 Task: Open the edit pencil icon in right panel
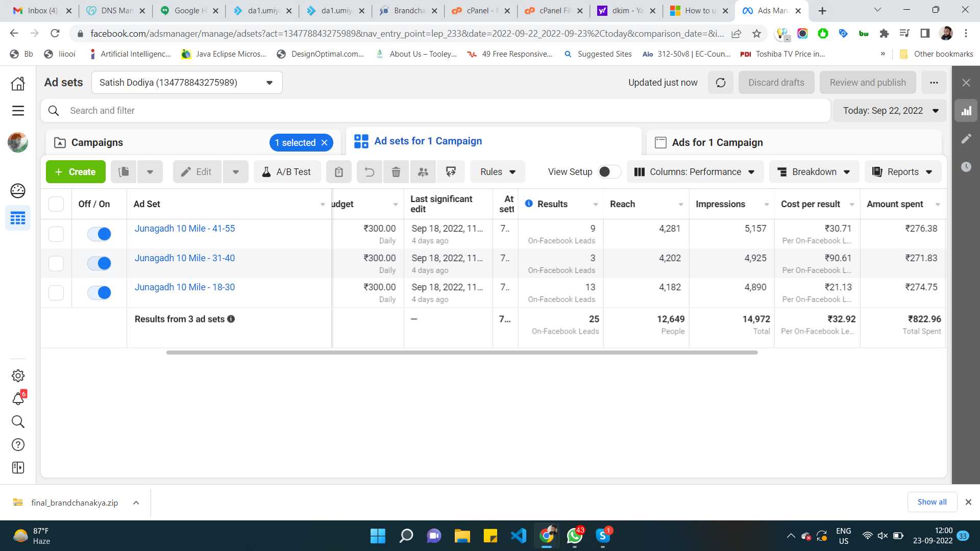click(966, 139)
